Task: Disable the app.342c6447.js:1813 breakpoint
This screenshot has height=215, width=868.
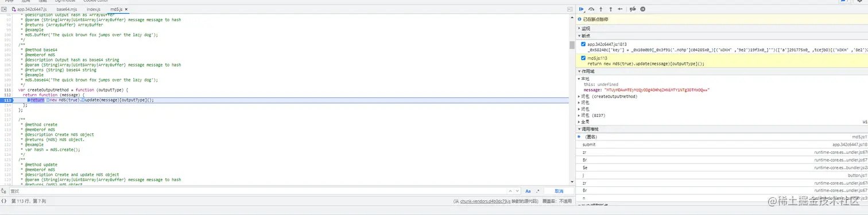Action: (584, 44)
